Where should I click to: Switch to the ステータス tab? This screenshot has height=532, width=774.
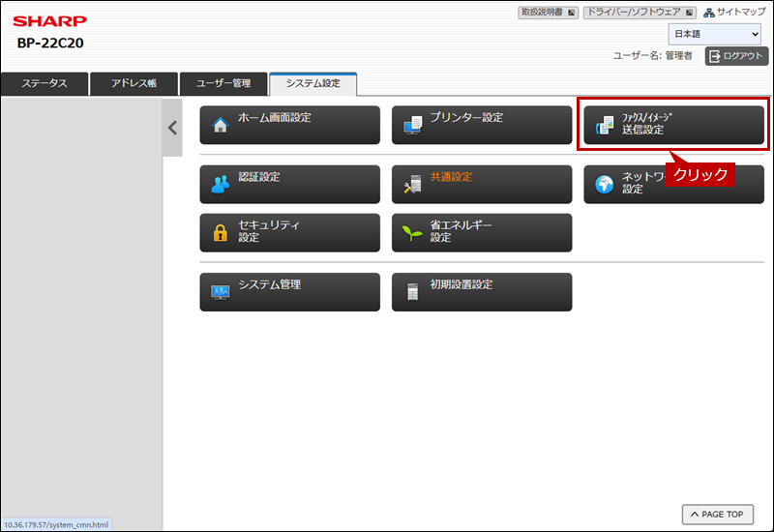(45, 84)
